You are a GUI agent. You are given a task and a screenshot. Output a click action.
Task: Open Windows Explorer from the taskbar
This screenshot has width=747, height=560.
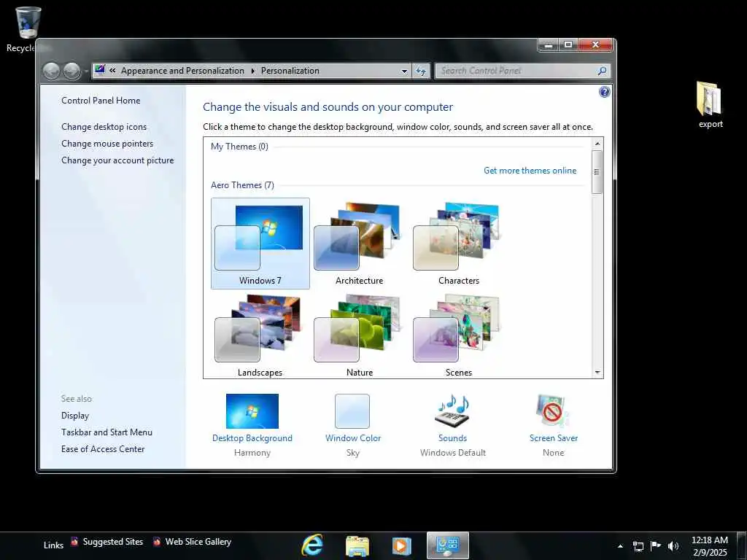(357, 545)
